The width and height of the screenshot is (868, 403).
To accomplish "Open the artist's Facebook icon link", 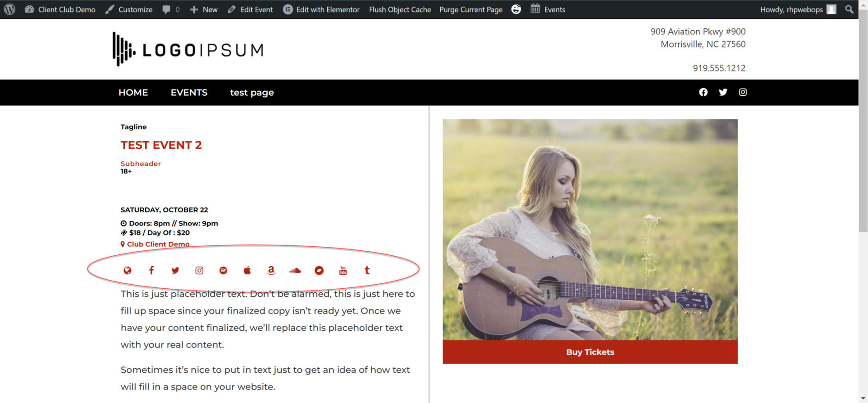I will pyautogui.click(x=151, y=270).
